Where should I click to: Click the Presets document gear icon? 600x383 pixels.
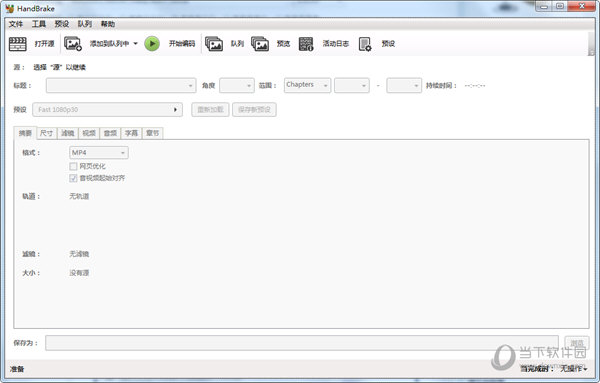(x=365, y=44)
